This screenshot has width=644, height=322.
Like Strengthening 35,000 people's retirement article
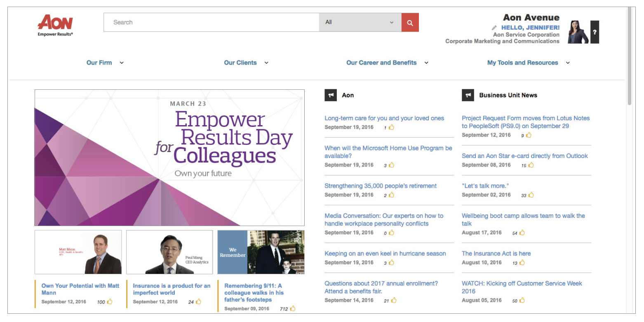(391, 195)
